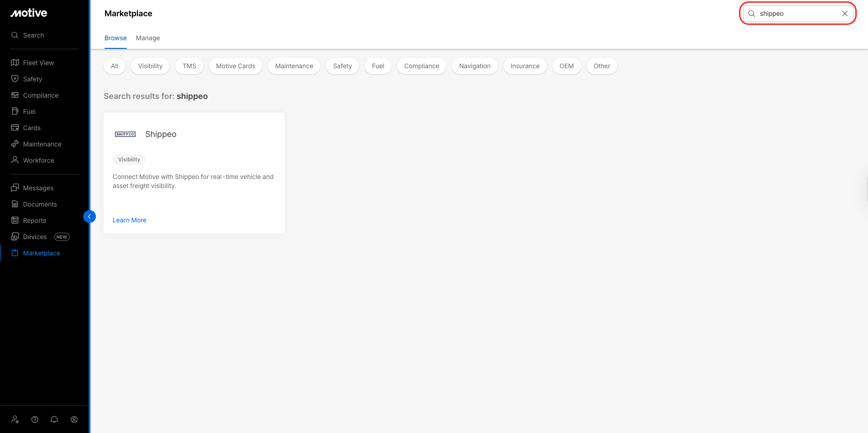The height and width of the screenshot is (433, 868).
Task: Click the Visibility tag on Shippeo card
Action: pos(129,160)
